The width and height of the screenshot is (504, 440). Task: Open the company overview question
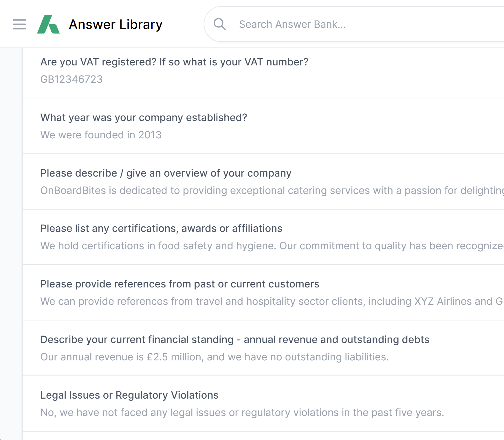click(166, 173)
